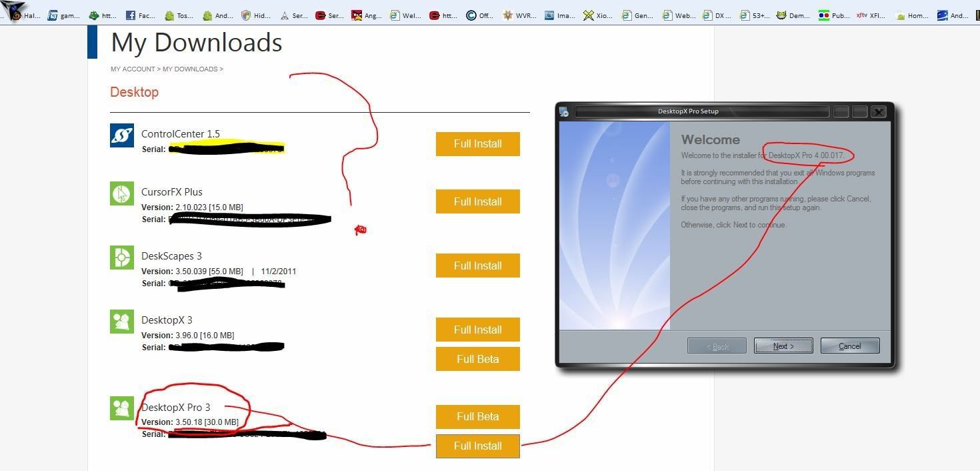Screen dimensions: 980x471
Task: Click Full Beta for DesktopX Pro 3
Action: tap(478, 416)
